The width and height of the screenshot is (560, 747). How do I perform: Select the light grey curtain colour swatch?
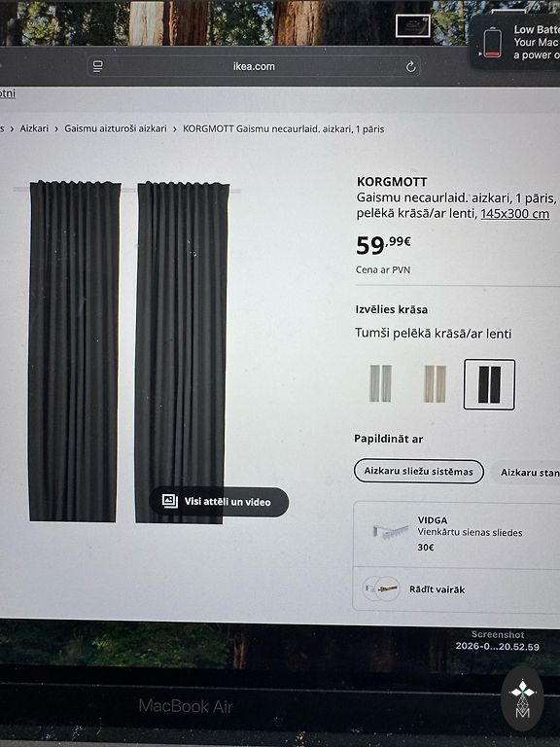[x=380, y=383]
